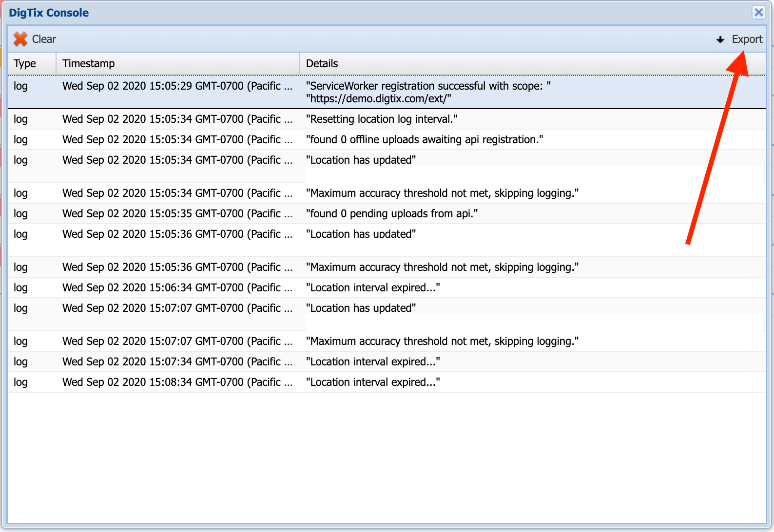Click timestamp 15:08:34 in the log
Image resolution: width=774 pixels, height=532 pixels.
pos(177,382)
